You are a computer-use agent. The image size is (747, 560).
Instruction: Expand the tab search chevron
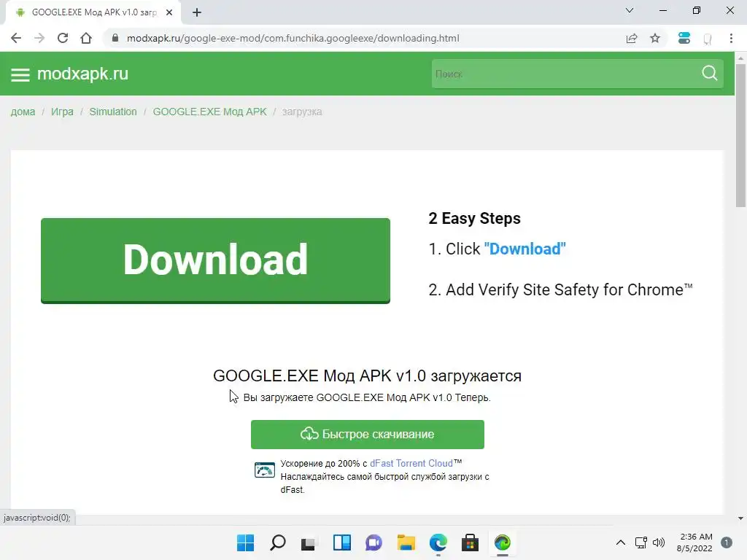point(630,10)
